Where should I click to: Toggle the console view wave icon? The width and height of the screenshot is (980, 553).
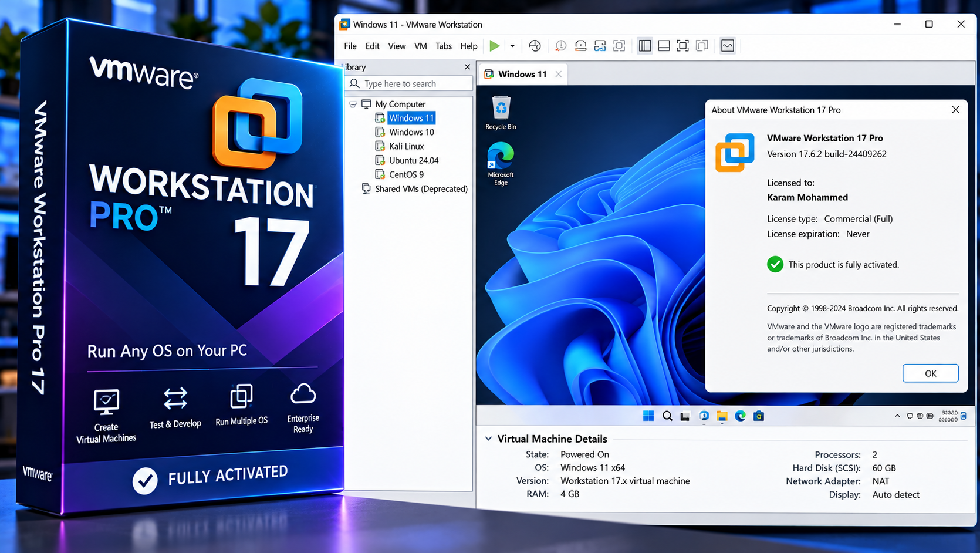click(x=728, y=46)
